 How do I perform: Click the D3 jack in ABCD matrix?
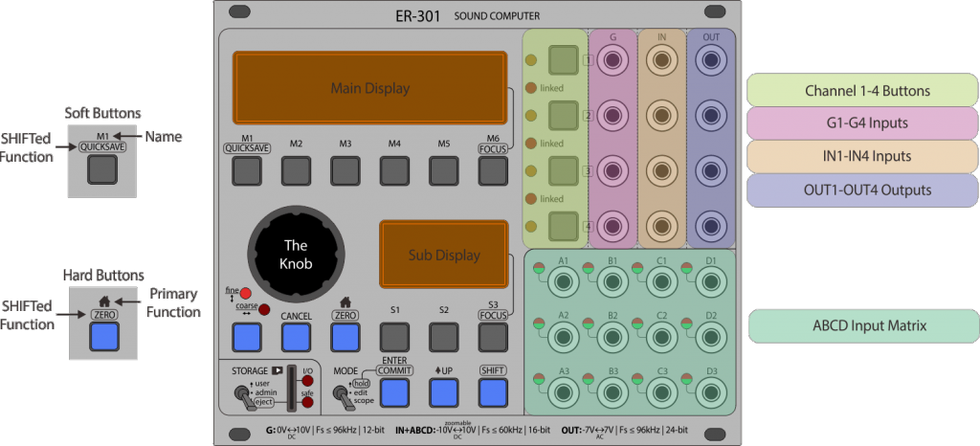(711, 392)
